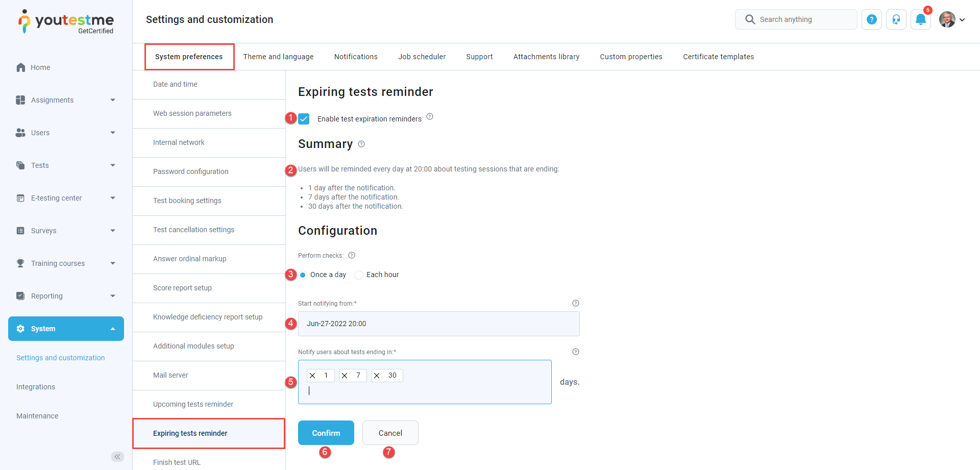The width and height of the screenshot is (980, 470).
Task: Open the Certificate templates tab
Action: (x=718, y=57)
